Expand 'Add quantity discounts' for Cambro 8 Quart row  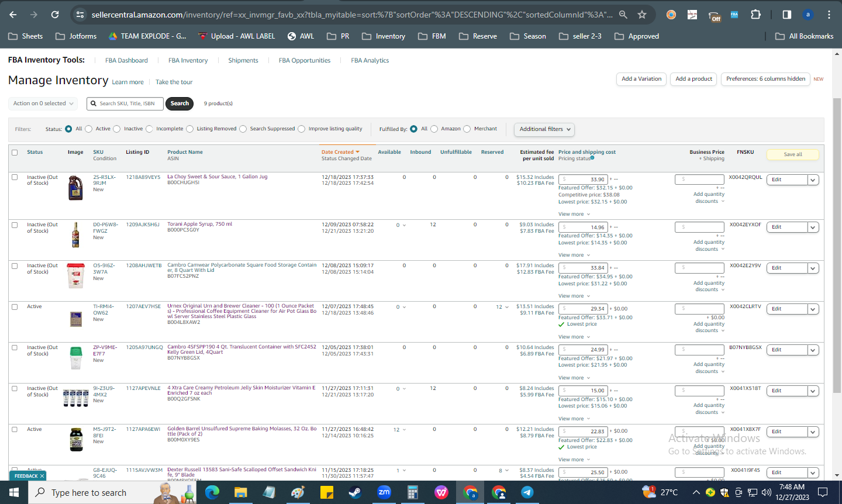click(x=709, y=286)
